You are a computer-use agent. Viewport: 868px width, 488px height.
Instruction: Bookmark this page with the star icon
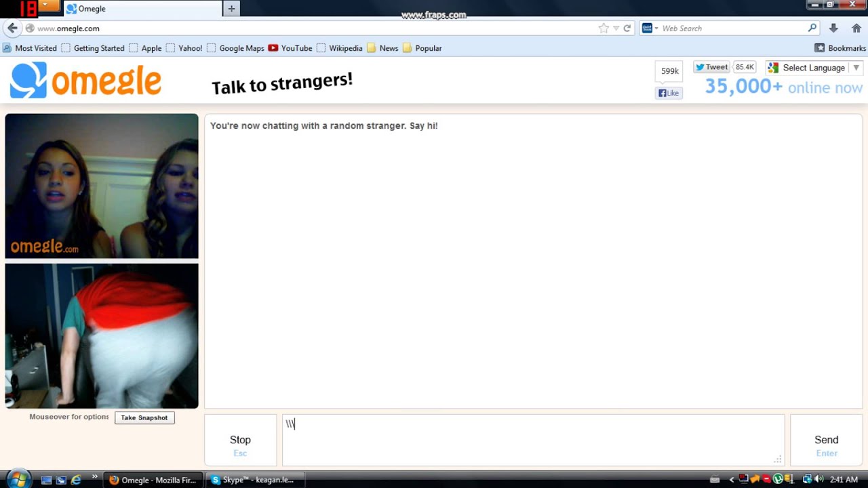[604, 28]
